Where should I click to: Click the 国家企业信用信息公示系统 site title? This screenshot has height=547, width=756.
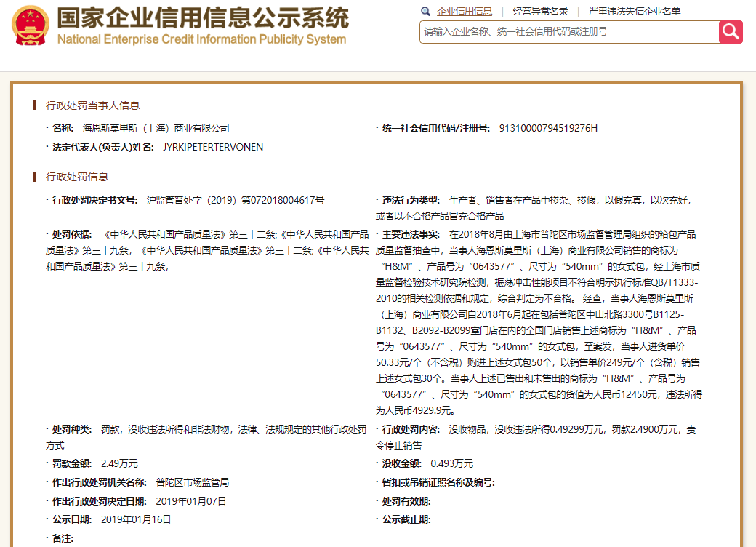coord(203,18)
